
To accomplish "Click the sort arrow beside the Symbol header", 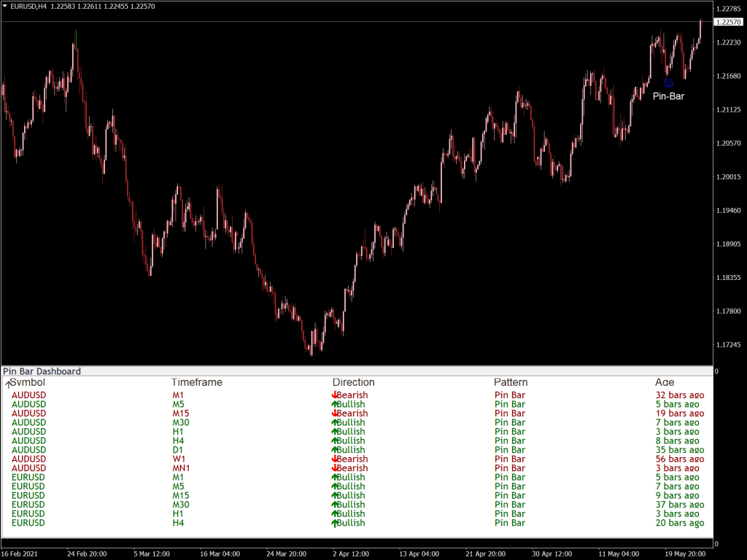I will coord(8,382).
